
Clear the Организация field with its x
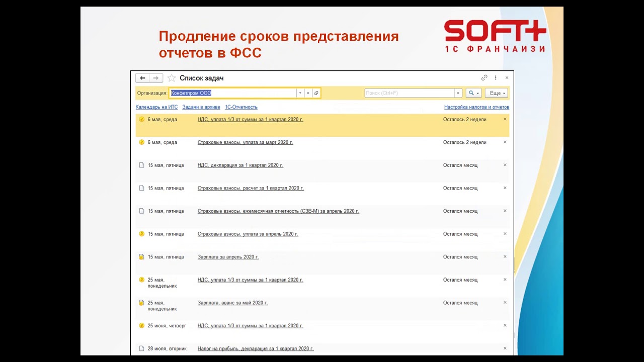308,93
